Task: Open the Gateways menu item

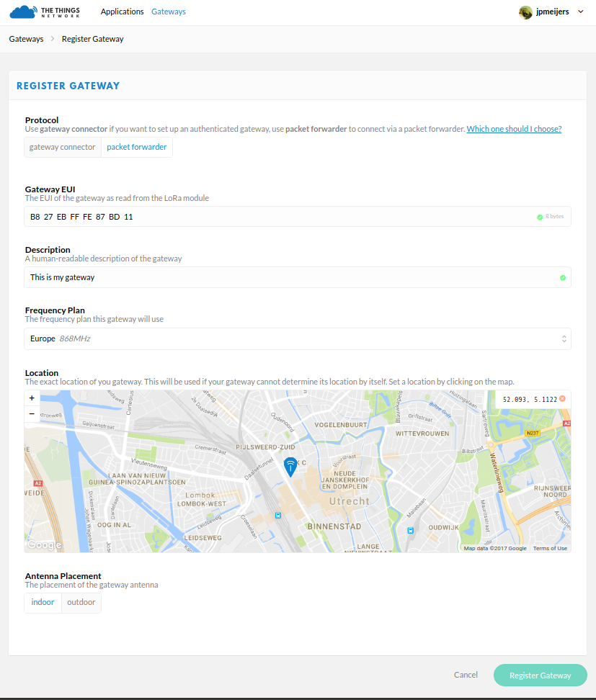Action: pos(169,12)
